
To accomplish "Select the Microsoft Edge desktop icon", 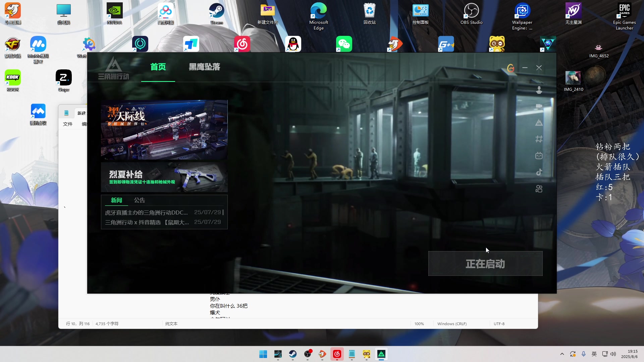I will pos(319,16).
